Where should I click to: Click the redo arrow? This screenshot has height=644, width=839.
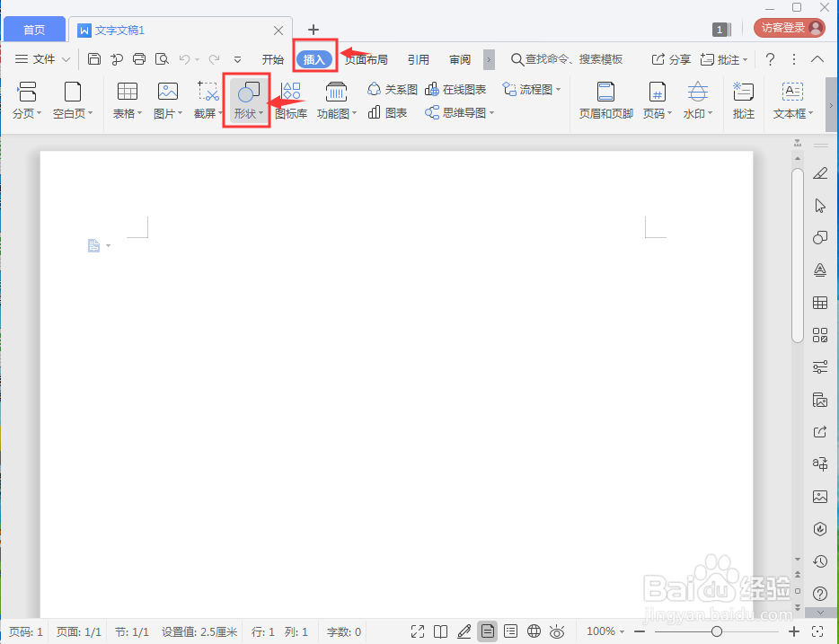pos(214,59)
